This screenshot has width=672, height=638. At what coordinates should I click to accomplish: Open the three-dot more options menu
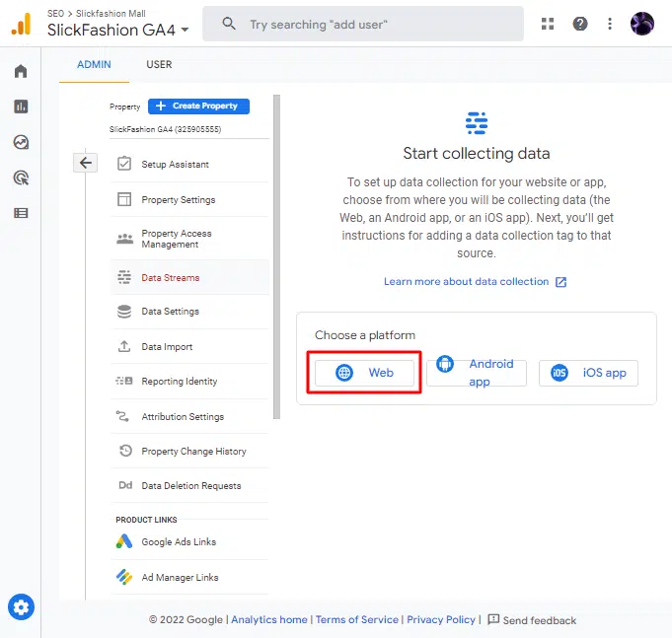click(x=610, y=24)
